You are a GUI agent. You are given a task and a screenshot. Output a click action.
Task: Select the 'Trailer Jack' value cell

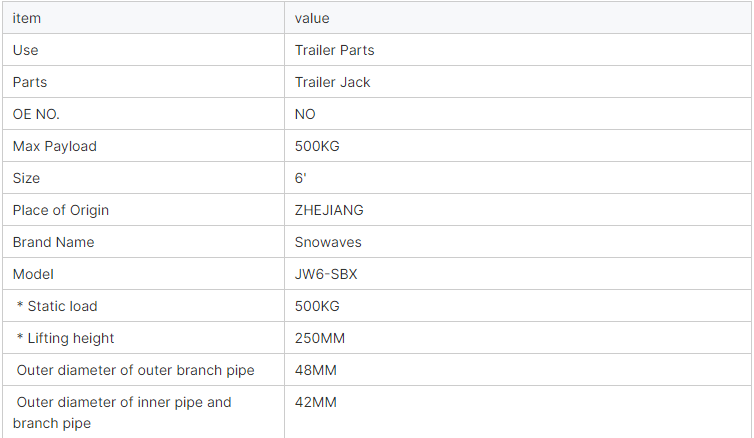click(518, 82)
